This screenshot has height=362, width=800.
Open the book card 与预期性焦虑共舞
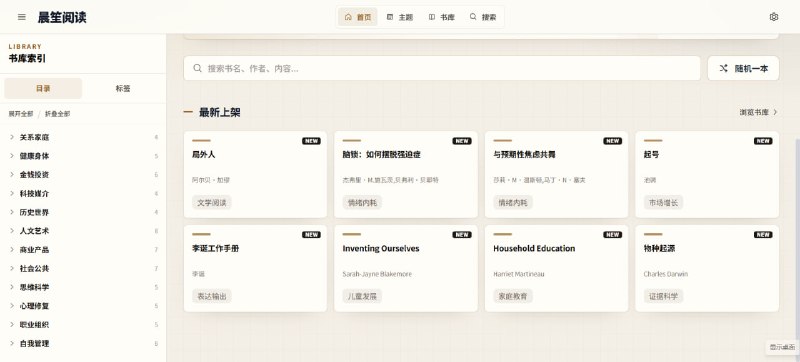point(557,174)
